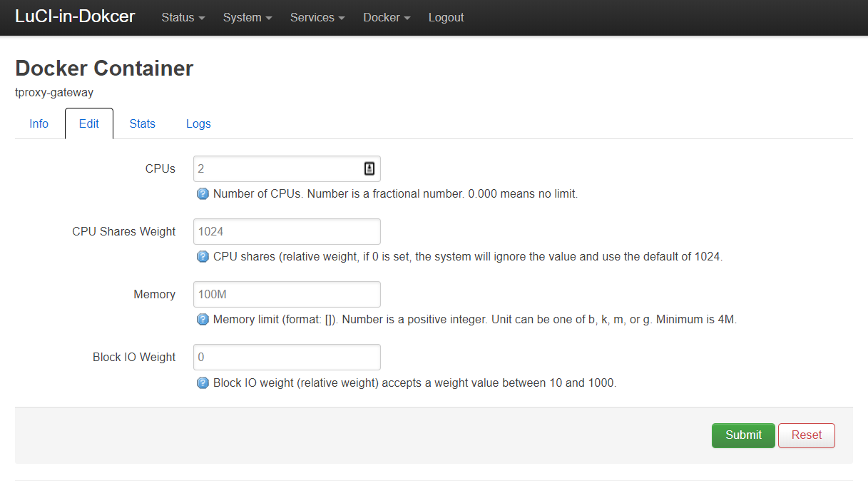The width and height of the screenshot is (868, 481).
Task: Log out via the Logout link
Action: pyautogui.click(x=446, y=18)
